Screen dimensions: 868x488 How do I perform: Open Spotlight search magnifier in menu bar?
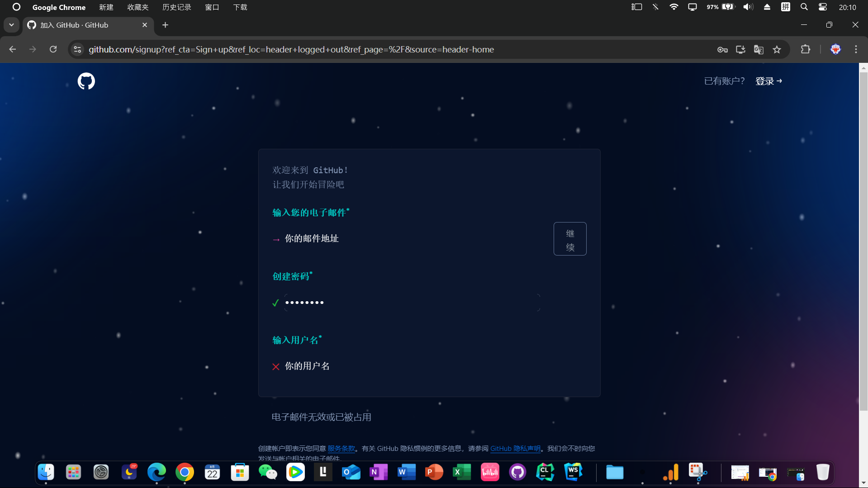tap(804, 7)
